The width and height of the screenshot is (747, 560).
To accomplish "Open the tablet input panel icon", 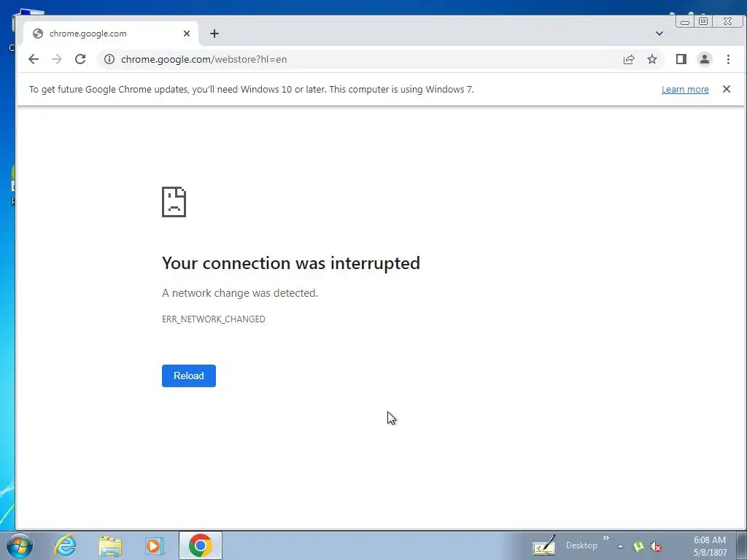I will pyautogui.click(x=544, y=545).
